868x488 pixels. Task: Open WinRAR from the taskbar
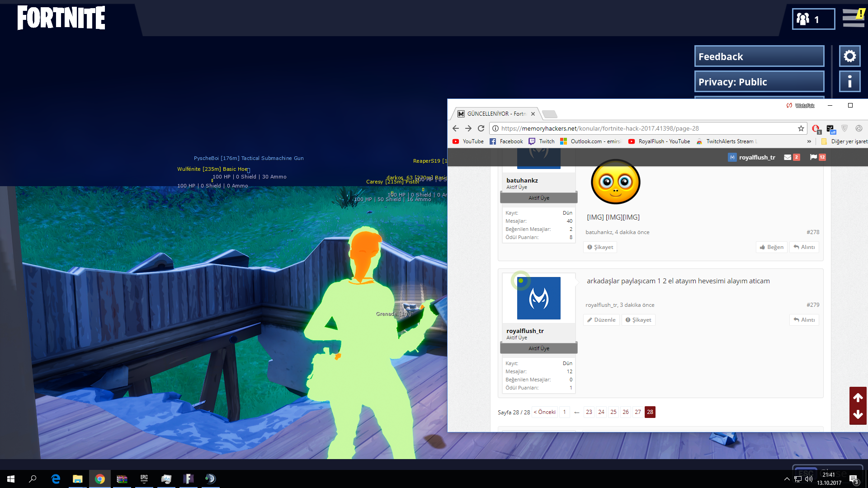122,479
